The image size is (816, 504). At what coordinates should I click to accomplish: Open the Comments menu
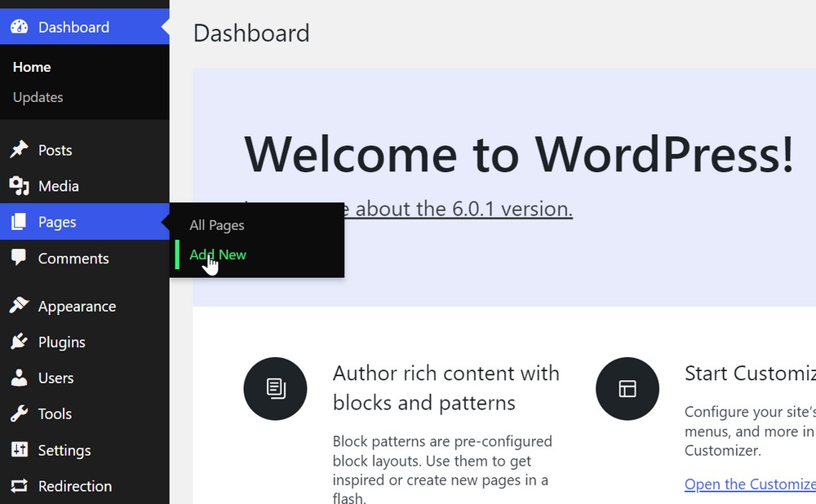[x=84, y=258]
